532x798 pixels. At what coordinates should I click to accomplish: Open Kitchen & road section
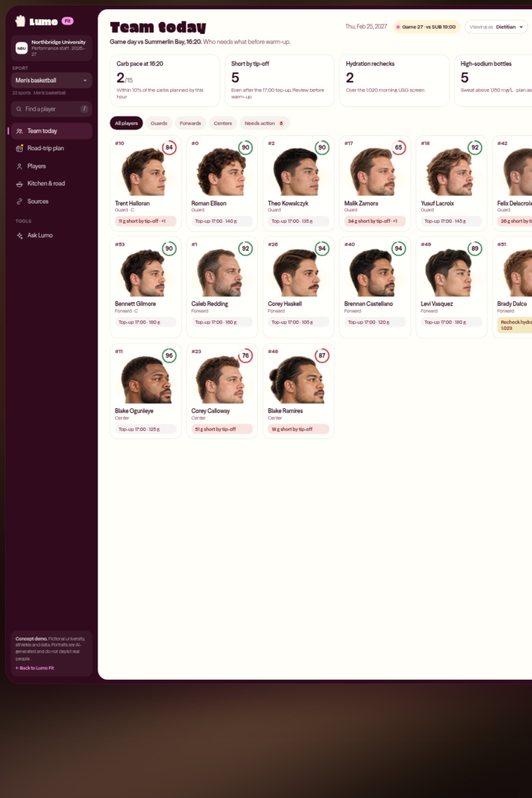pos(51,184)
